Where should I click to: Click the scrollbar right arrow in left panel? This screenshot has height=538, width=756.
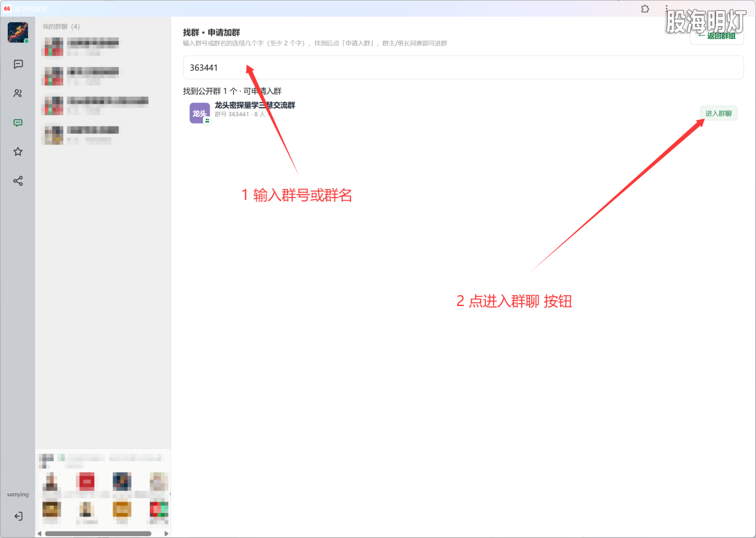pyautogui.click(x=166, y=533)
